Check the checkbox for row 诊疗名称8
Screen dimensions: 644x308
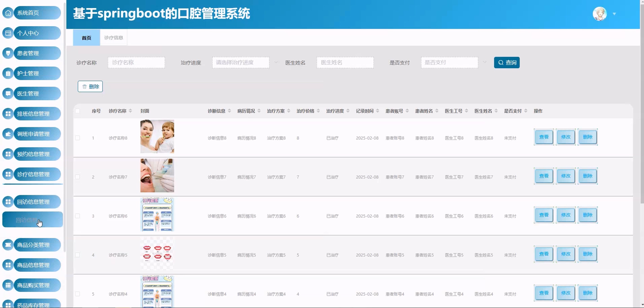point(77,138)
